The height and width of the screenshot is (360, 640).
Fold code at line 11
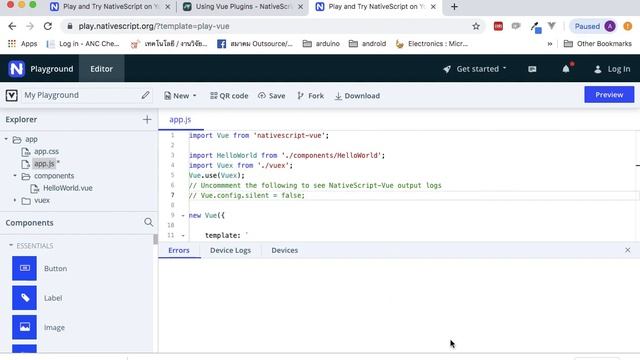coord(183,236)
